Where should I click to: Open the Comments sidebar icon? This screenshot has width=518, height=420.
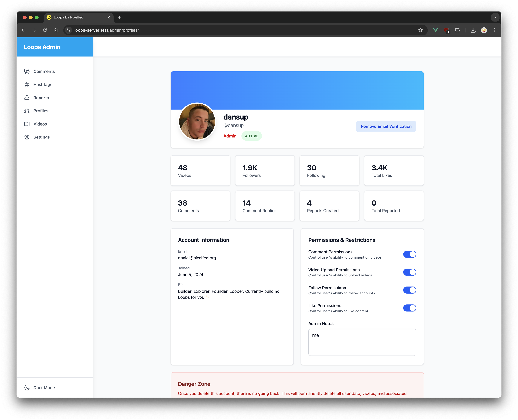(x=27, y=71)
